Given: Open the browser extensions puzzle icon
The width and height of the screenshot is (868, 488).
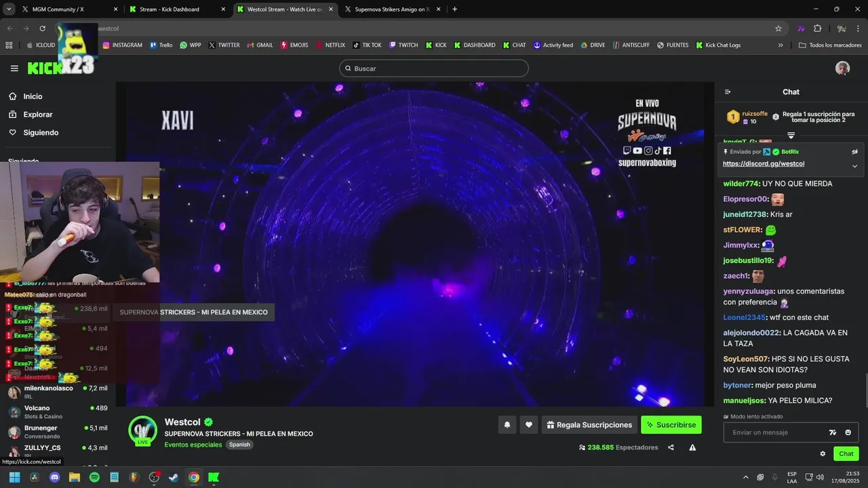Looking at the screenshot, I should tap(817, 28).
